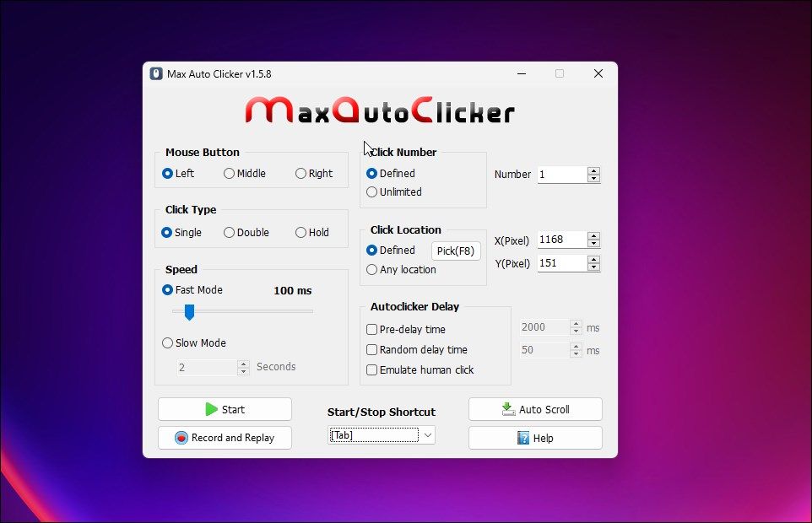Open the Auto Scroll feature
Screen dimensions: 812x523
point(535,409)
